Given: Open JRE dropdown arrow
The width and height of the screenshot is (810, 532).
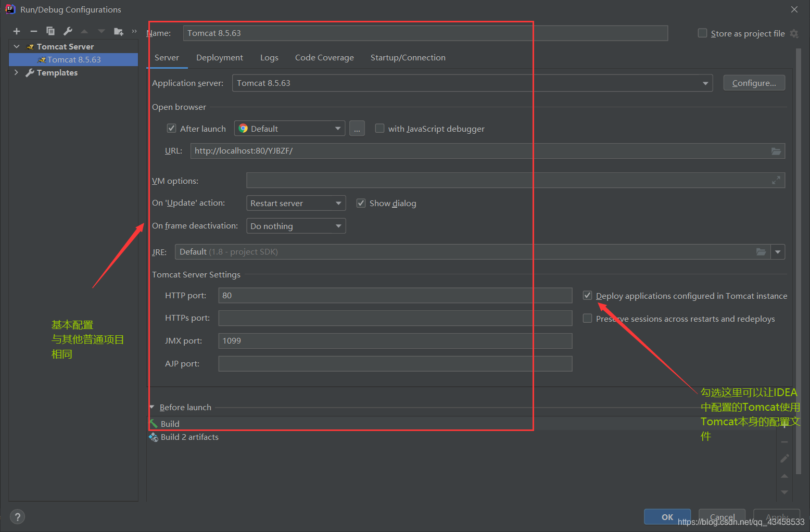Looking at the screenshot, I should tap(778, 252).
